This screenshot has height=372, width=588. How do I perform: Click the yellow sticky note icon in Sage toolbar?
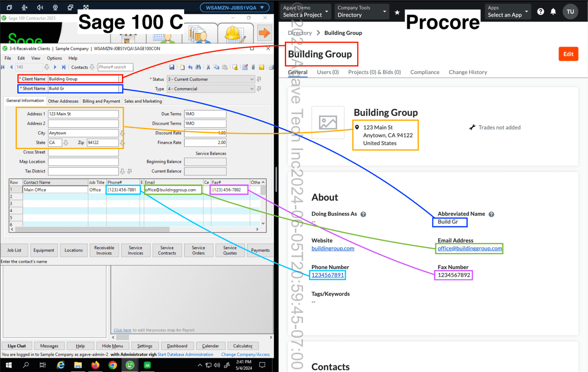click(x=262, y=67)
